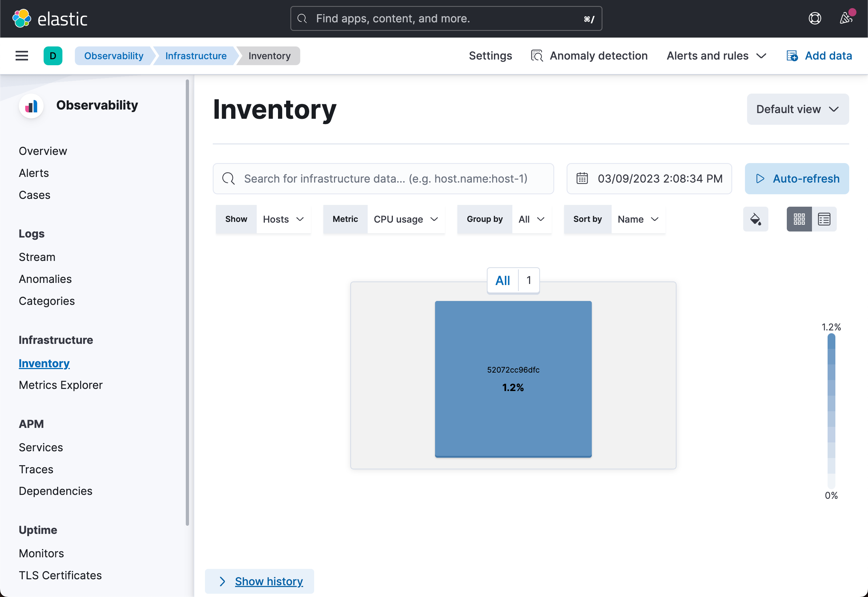Screen dimensions: 868x597
Task: Click the calendar date picker icon
Action: [582, 178]
